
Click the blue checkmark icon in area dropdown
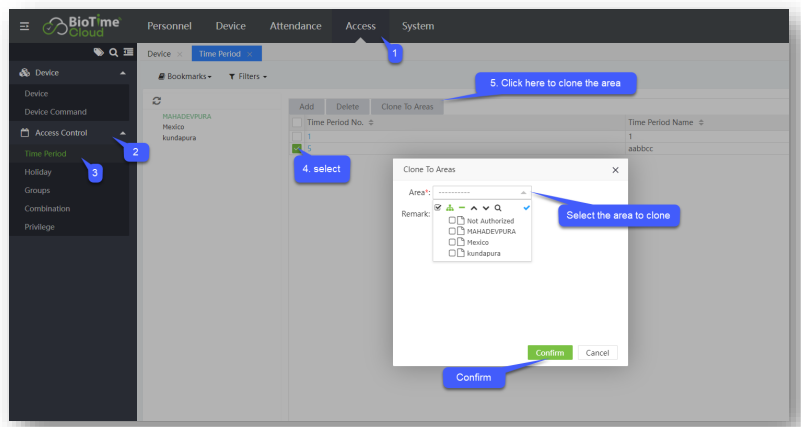525,207
